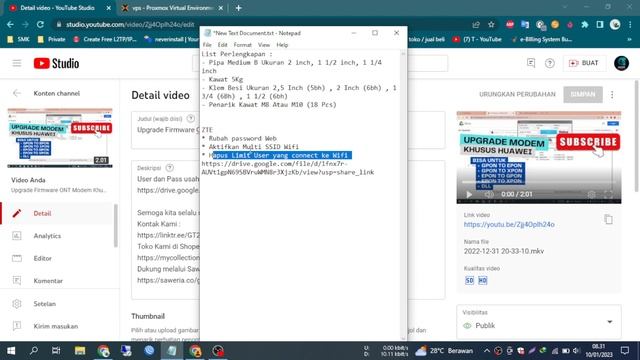Open the help question mark icon in Studio header

click(550, 63)
